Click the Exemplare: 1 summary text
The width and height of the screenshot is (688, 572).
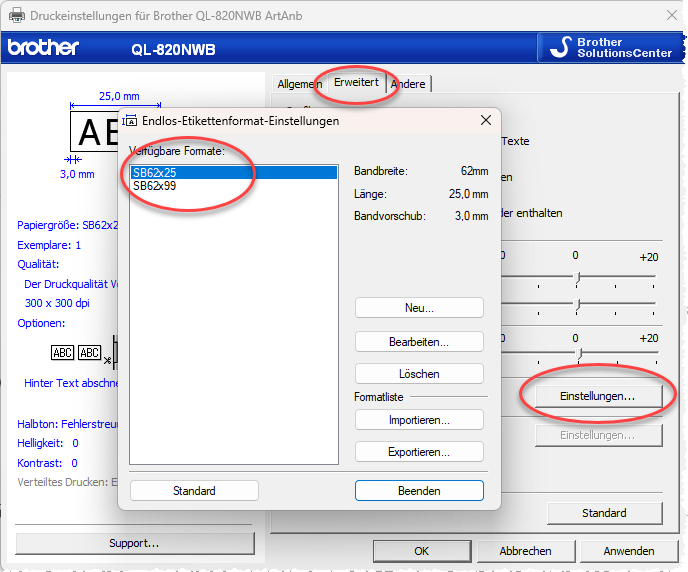pos(49,245)
